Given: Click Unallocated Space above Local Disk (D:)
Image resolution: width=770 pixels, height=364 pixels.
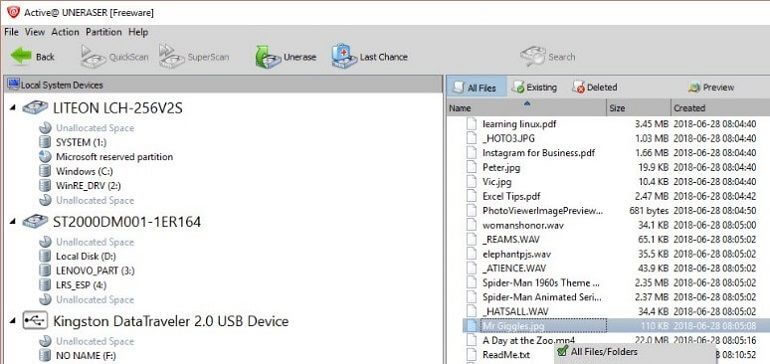Looking at the screenshot, I should click(94, 242).
